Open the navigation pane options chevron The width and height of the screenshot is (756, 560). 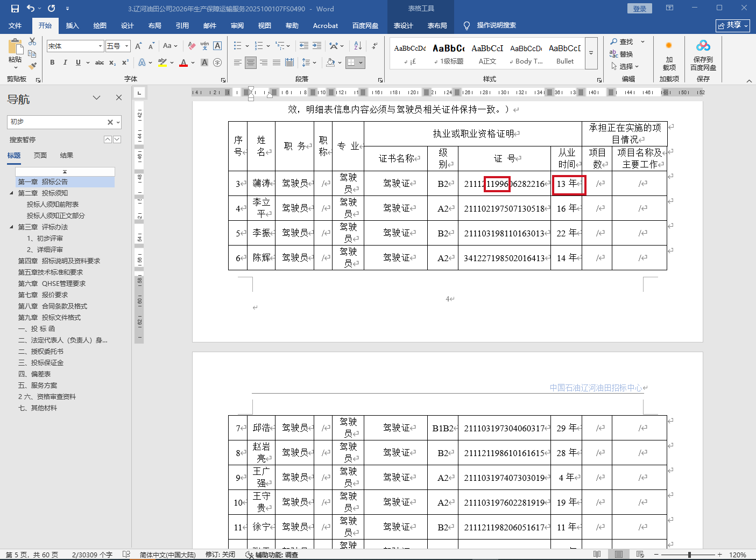tap(96, 97)
